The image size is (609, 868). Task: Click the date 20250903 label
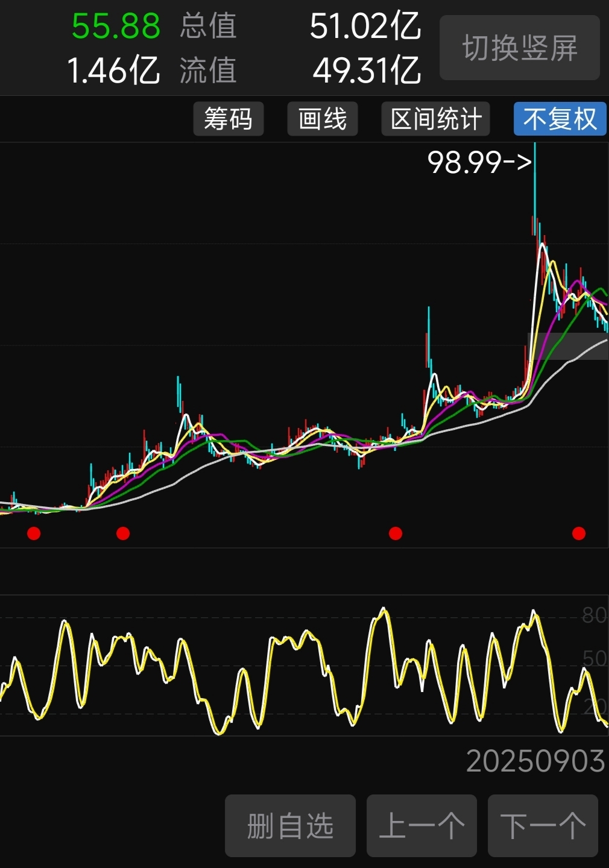click(x=535, y=761)
